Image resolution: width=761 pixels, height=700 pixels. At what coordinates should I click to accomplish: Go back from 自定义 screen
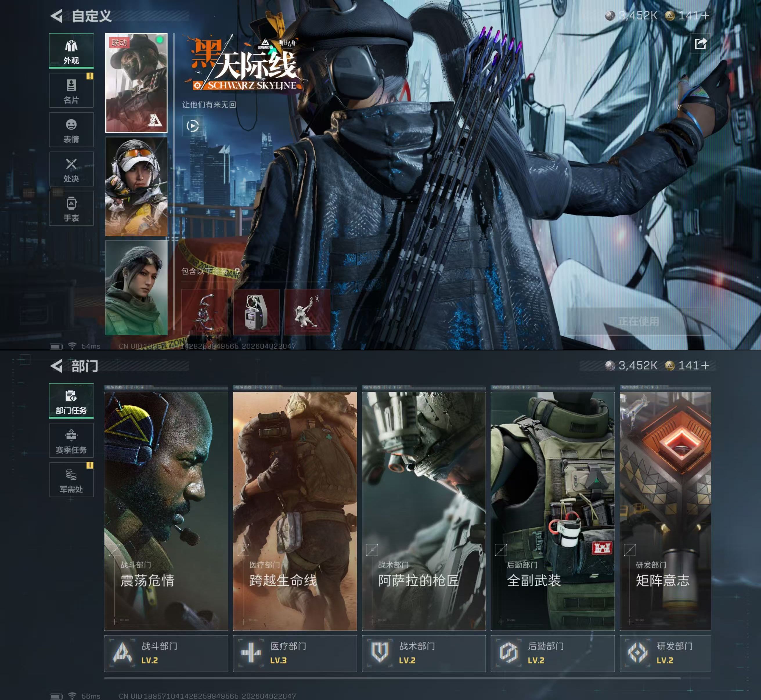(57, 16)
